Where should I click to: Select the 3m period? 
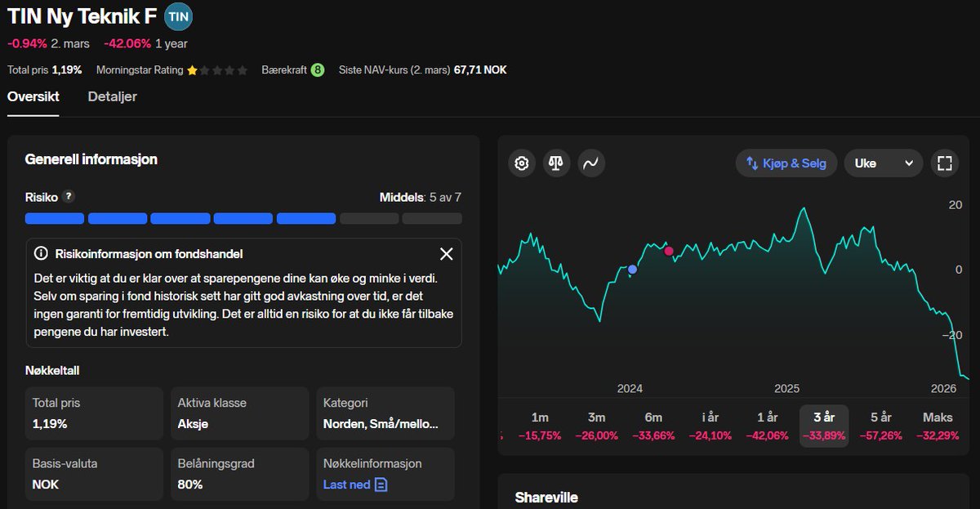pyautogui.click(x=597, y=426)
